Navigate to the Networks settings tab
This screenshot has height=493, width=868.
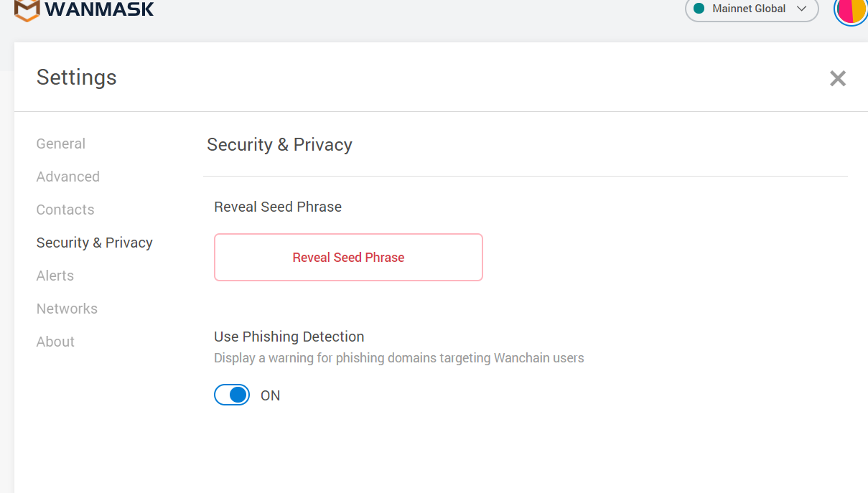(x=67, y=309)
